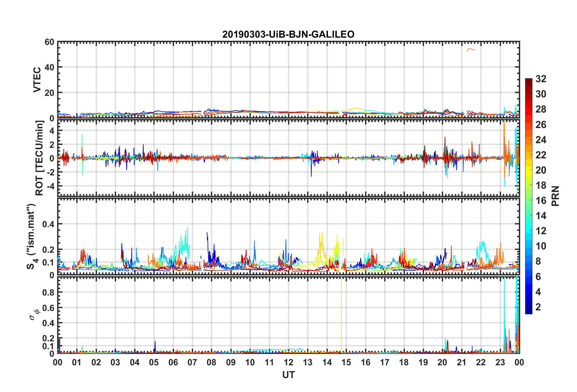The image size is (577, 392).
Task: Click the VTEC y-axis label
Action: point(37,80)
